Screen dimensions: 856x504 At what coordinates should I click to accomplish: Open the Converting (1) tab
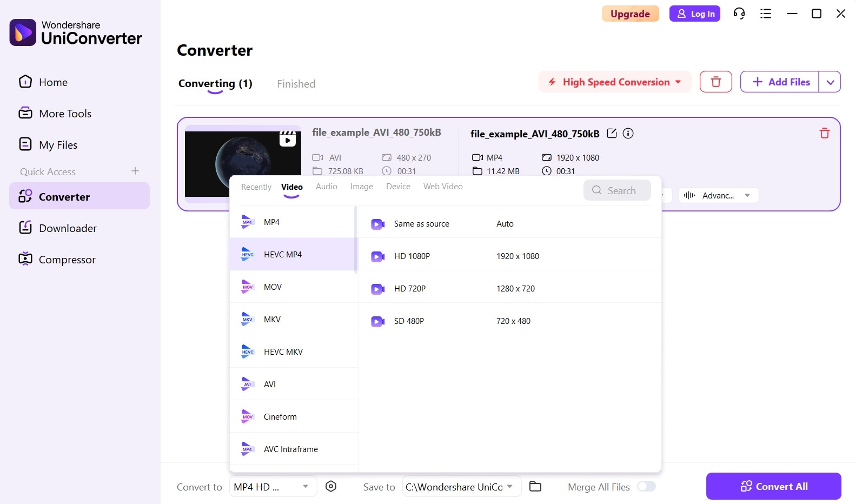pyautogui.click(x=215, y=84)
